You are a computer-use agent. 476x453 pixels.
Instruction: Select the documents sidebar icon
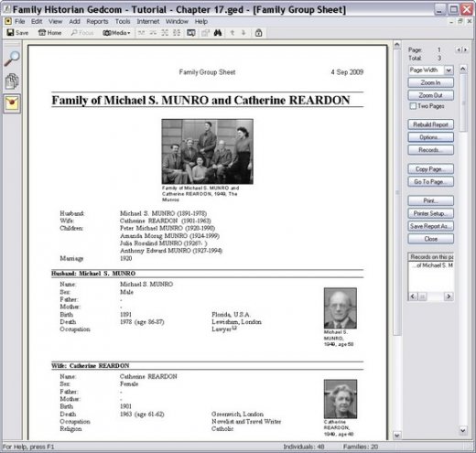(12, 81)
